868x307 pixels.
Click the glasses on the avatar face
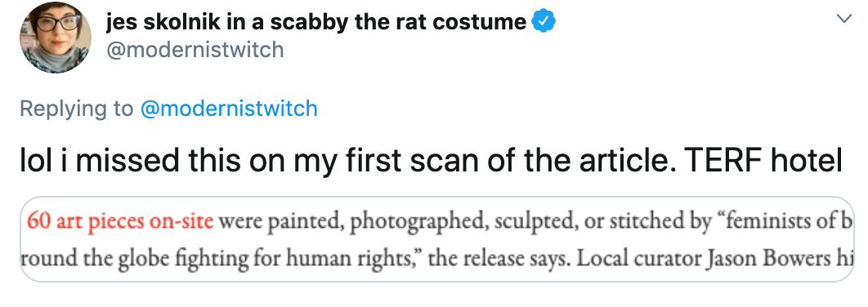56,23
